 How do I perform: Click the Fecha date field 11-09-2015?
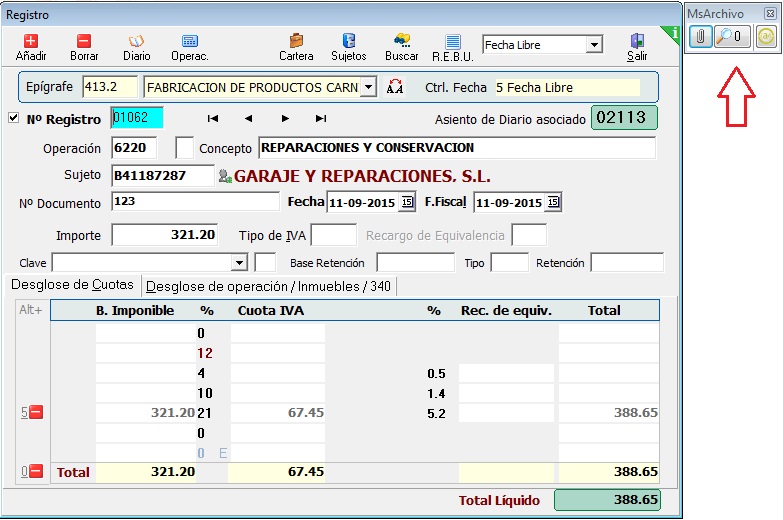[x=363, y=202]
